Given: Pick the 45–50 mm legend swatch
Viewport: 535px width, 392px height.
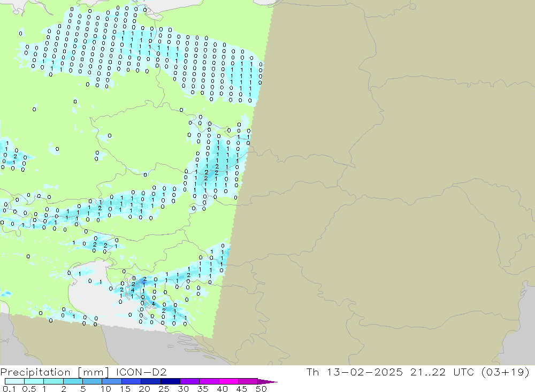Looking at the screenshot, I should (x=248, y=381).
